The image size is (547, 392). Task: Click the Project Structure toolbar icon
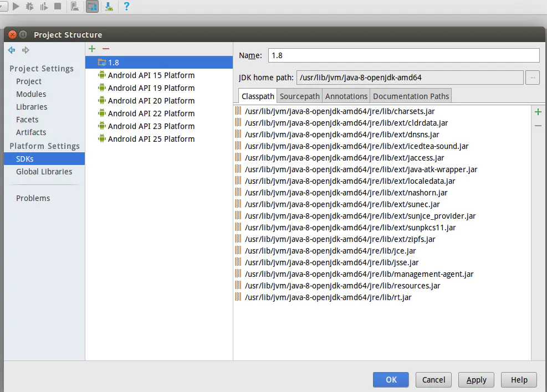coord(92,6)
